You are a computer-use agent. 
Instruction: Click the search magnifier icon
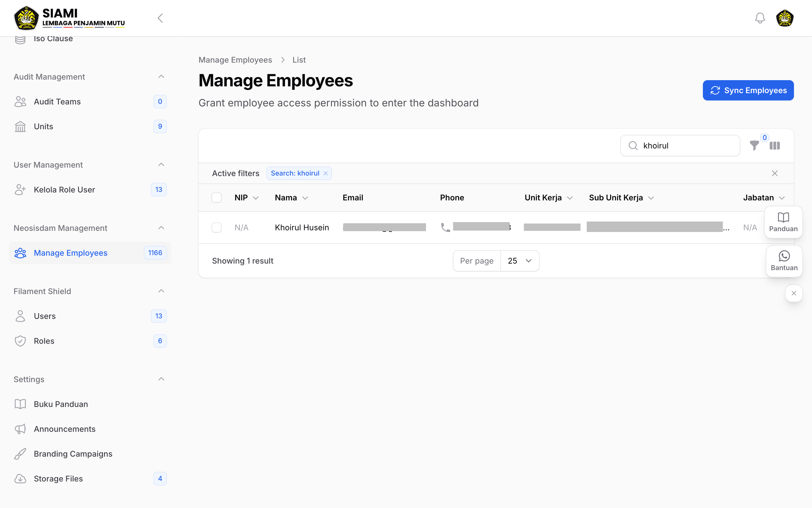tap(633, 145)
